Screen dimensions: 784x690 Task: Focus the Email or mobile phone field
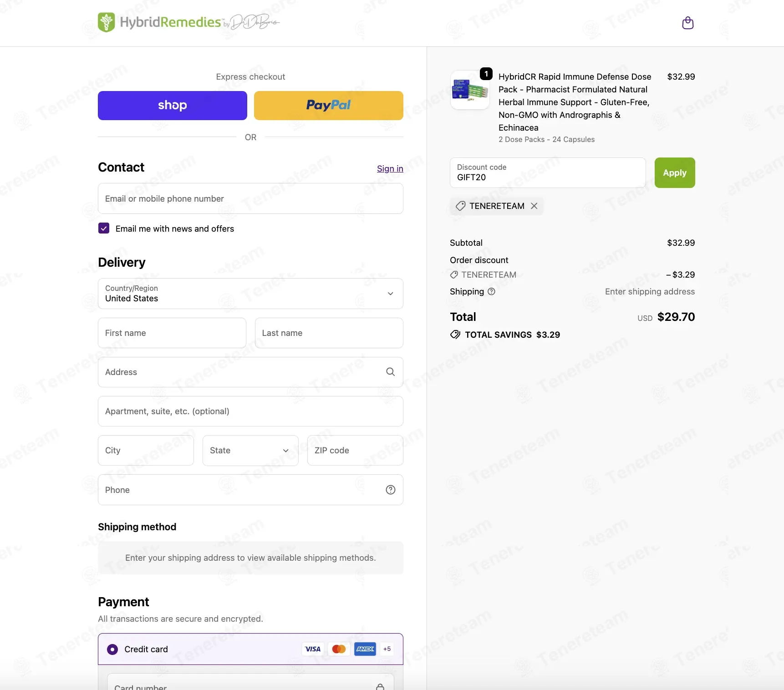click(250, 198)
